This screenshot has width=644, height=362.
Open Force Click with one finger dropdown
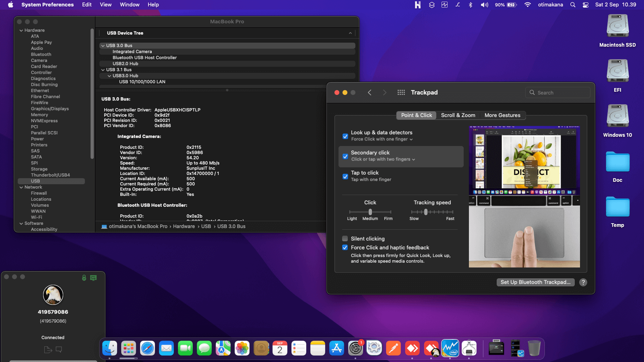(382, 139)
